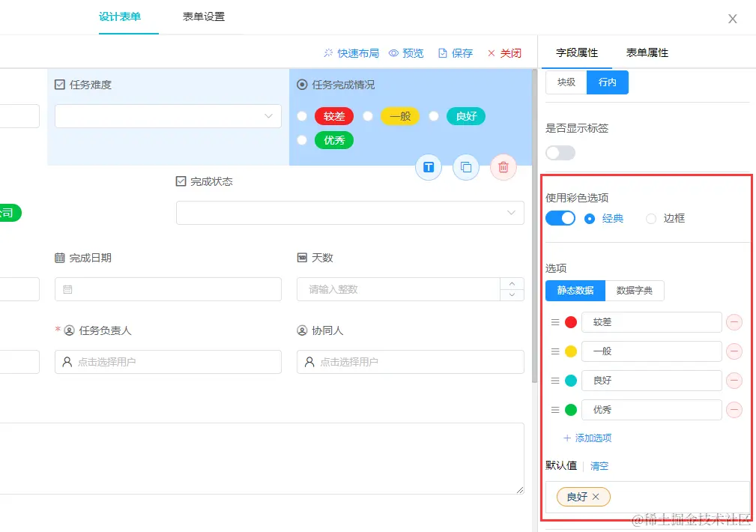Select the 较差 radio option in form
Screen dimensions: 756x532
pos(302,116)
